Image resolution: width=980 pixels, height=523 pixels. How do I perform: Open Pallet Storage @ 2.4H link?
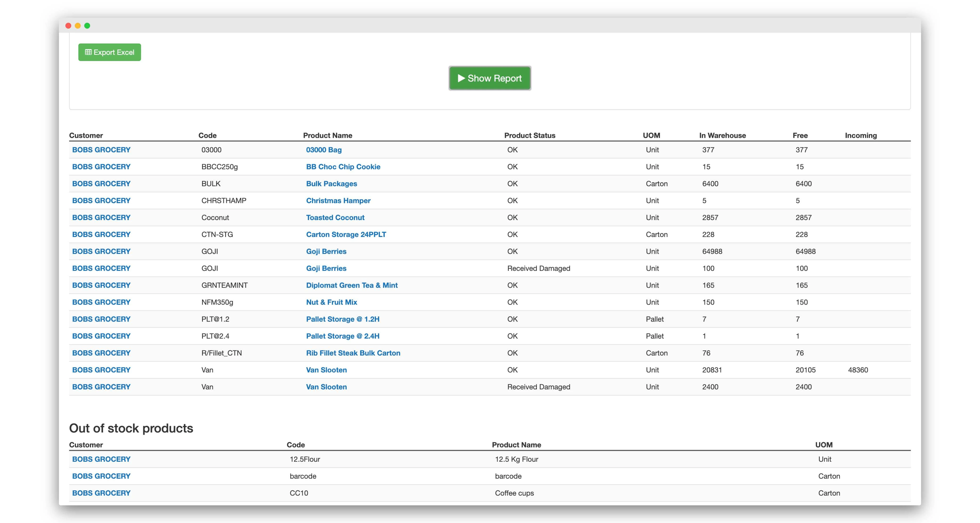click(342, 336)
